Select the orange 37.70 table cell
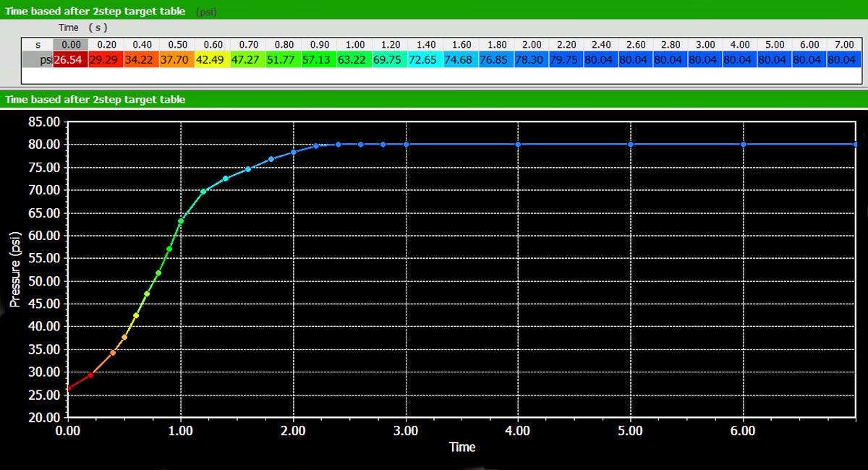The height and width of the screenshot is (470, 868). [x=176, y=60]
